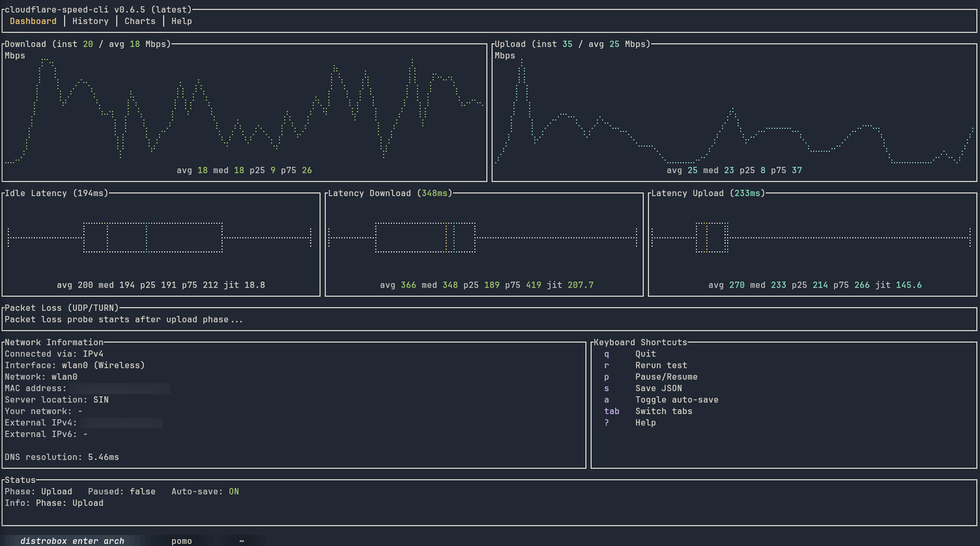Viewport: 980px width, 546px height.
Task: Click the Quit shortcut entry
Action: point(645,354)
